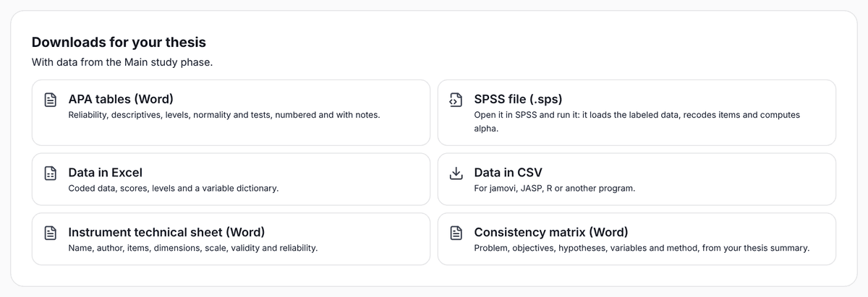Click the 'Problem, objectives, hypotheses' description

point(642,248)
